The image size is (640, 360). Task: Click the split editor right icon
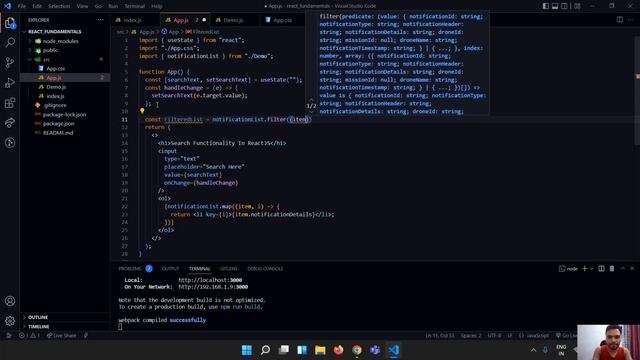point(620,20)
